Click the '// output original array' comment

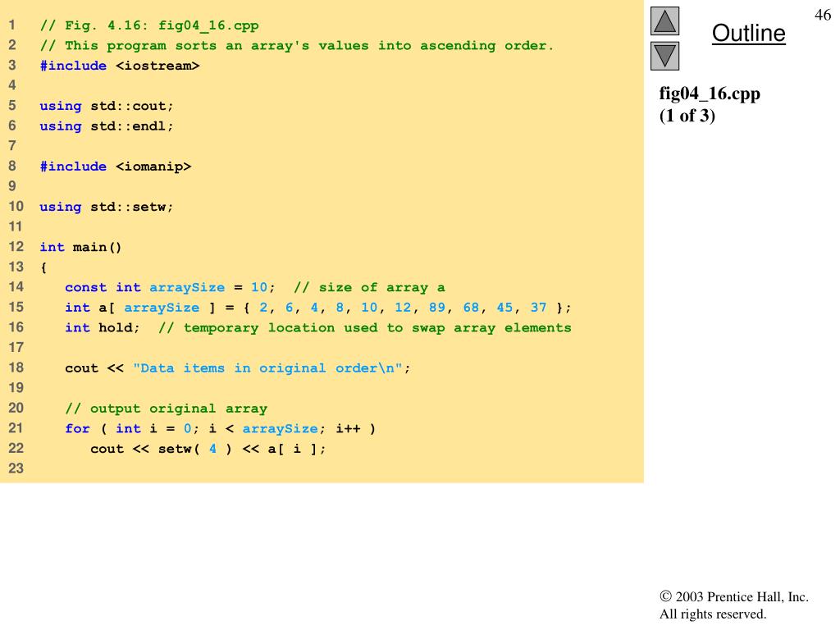tap(166, 409)
